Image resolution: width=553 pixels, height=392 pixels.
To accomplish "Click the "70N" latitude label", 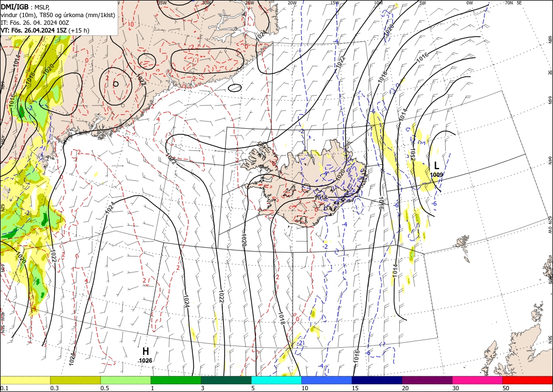I will [x=508, y=3].
